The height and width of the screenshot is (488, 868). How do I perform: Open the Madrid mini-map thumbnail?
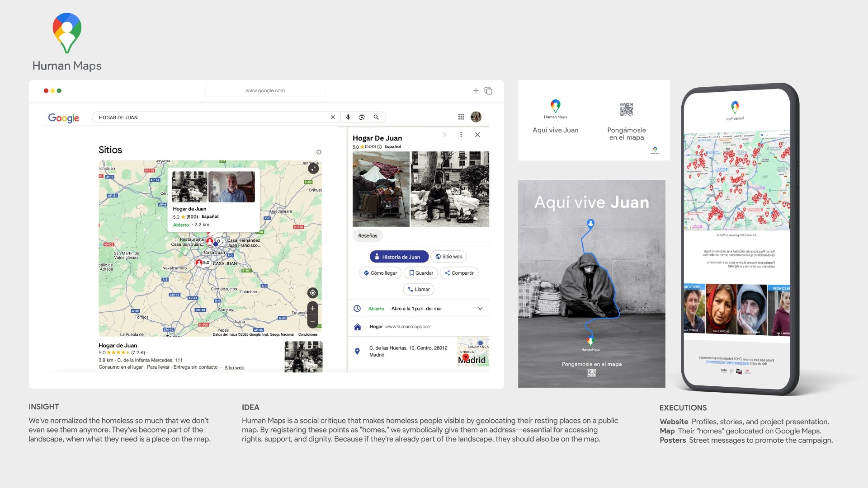coord(473,352)
